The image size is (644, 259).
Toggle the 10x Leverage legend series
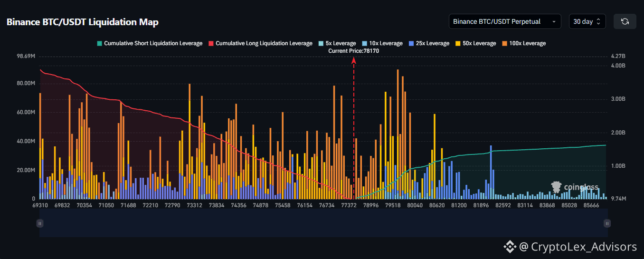382,43
